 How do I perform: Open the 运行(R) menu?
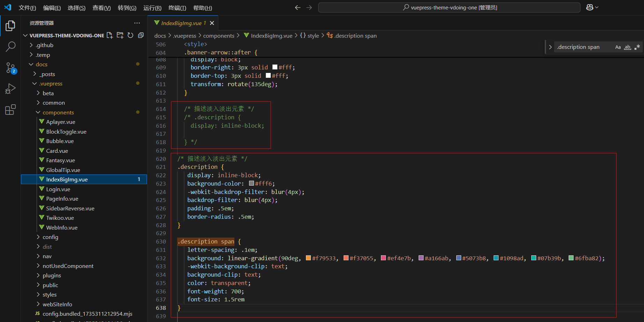pos(152,8)
